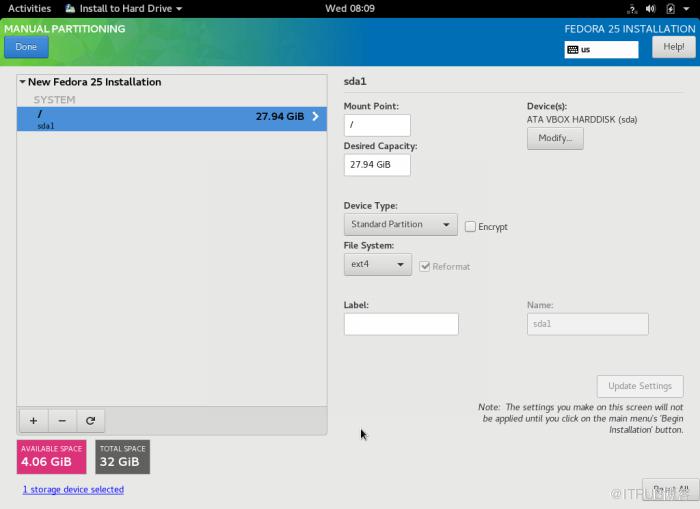
Task: Focus the Mount Point input field
Action: (377, 125)
